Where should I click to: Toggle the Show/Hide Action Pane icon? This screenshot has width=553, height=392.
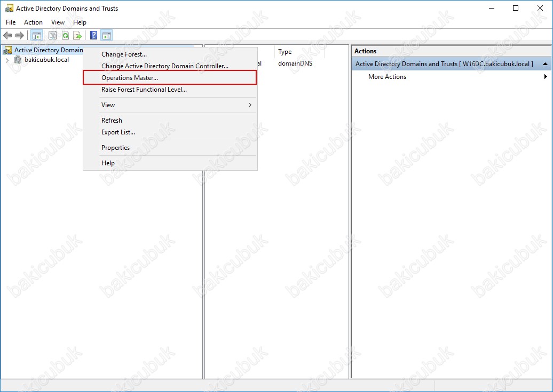click(107, 35)
